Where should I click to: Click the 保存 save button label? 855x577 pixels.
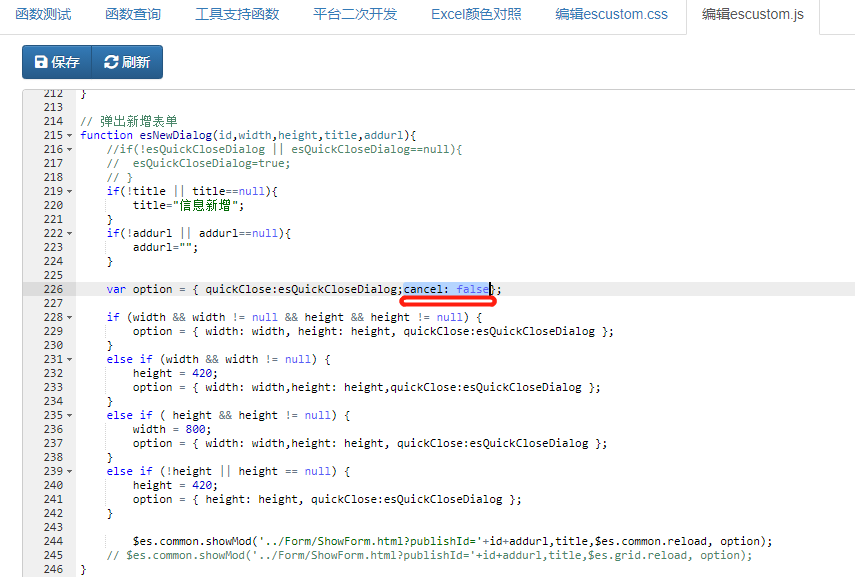pos(65,62)
